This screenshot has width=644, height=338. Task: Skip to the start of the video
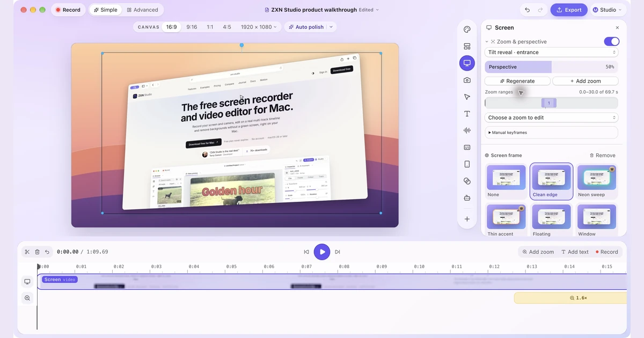306,252
